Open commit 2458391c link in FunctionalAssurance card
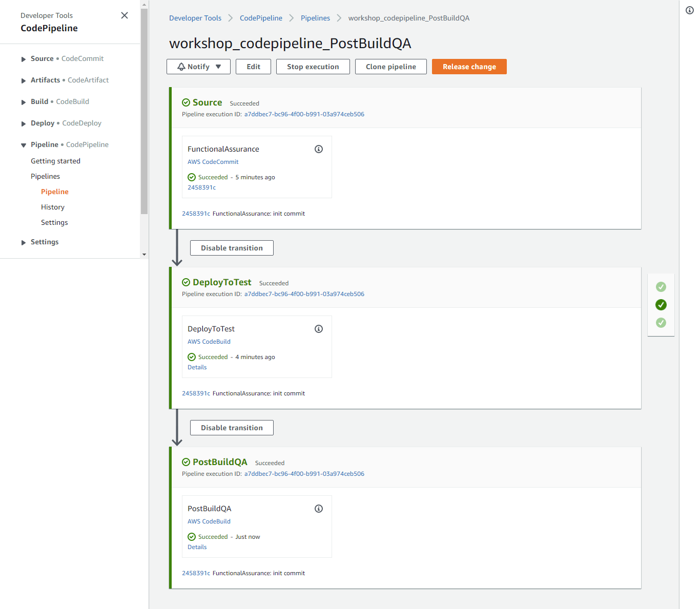The width and height of the screenshot is (700, 609). [202, 187]
